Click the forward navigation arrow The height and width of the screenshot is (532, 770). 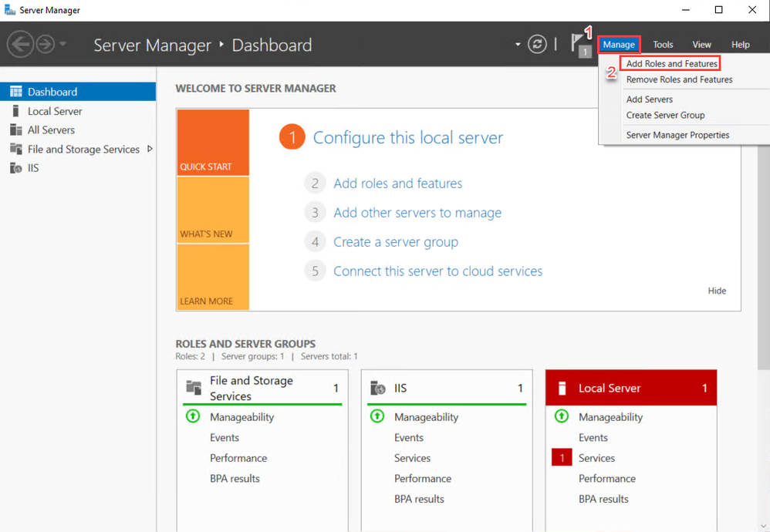pos(45,45)
